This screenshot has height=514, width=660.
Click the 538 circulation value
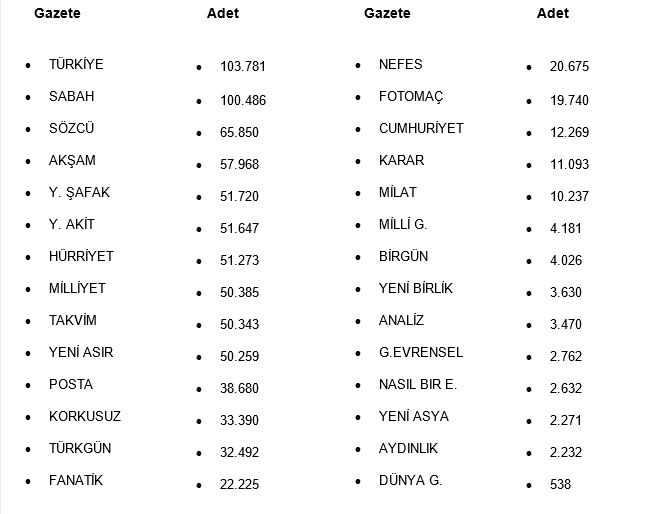[561, 485]
